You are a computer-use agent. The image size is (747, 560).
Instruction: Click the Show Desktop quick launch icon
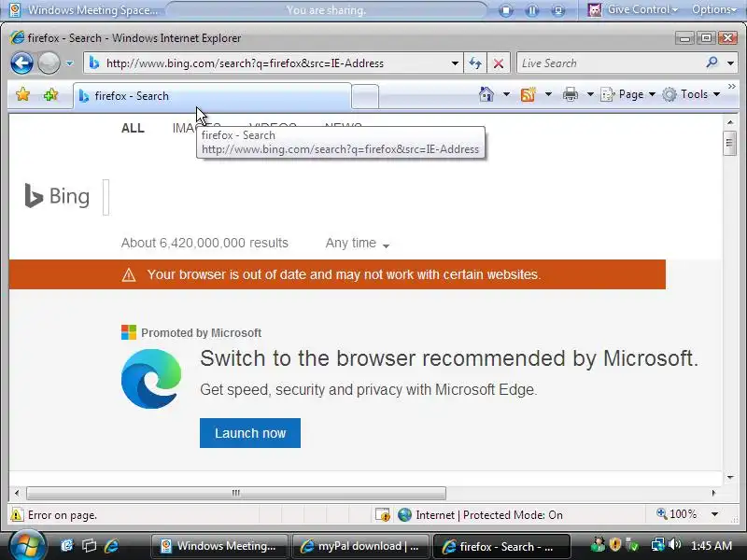tap(66, 545)
